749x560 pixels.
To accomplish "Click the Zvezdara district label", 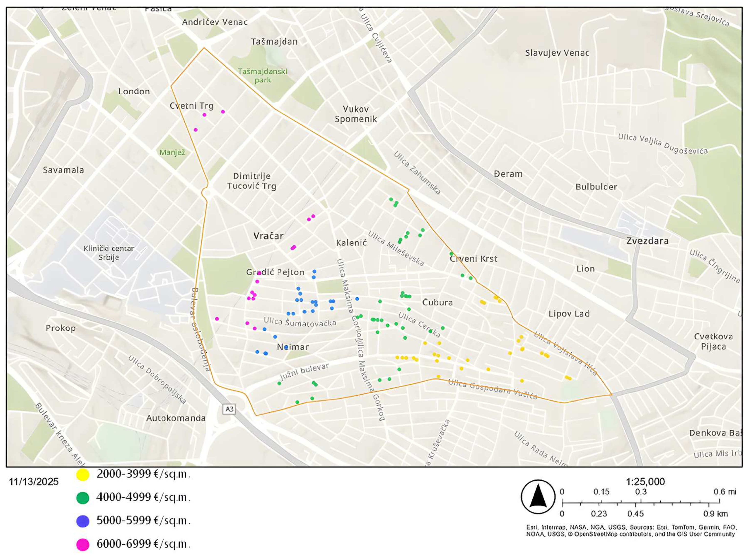I will point(647,241).
